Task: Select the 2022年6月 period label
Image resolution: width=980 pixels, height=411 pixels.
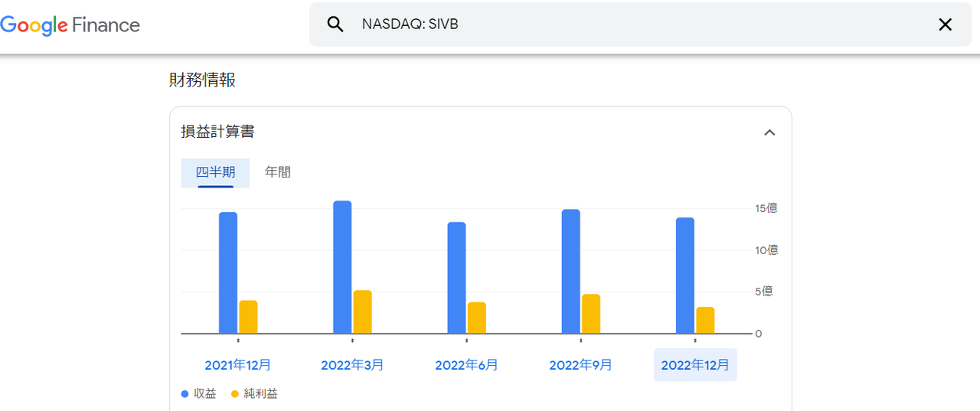Action: point(466,365)
